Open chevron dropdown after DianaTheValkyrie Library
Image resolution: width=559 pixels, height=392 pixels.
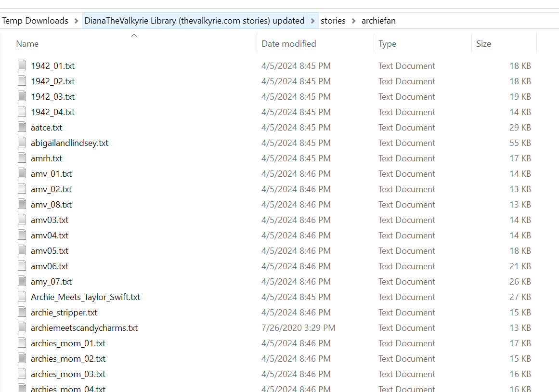pos(312,21)
